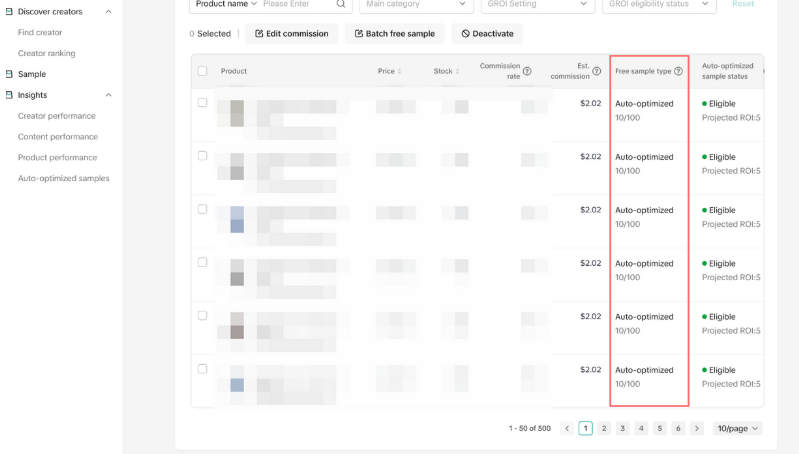
Task: Go to next page arrow
Action: tap(697, 429)
